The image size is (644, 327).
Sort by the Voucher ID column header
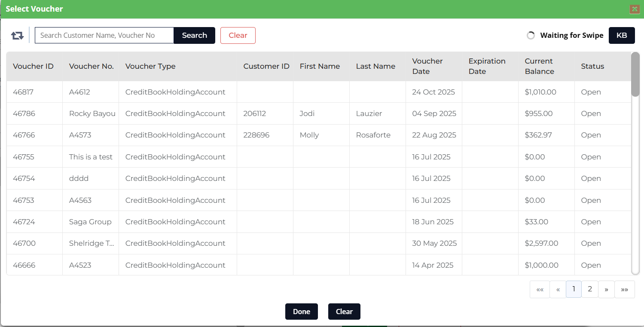(33, 66)
